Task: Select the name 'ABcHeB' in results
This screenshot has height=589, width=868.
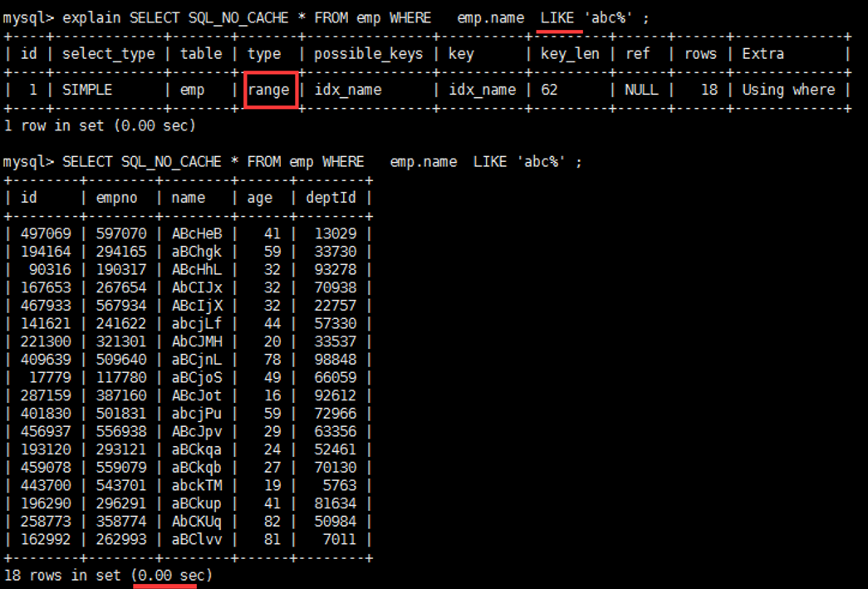Action: click(197, 233)
